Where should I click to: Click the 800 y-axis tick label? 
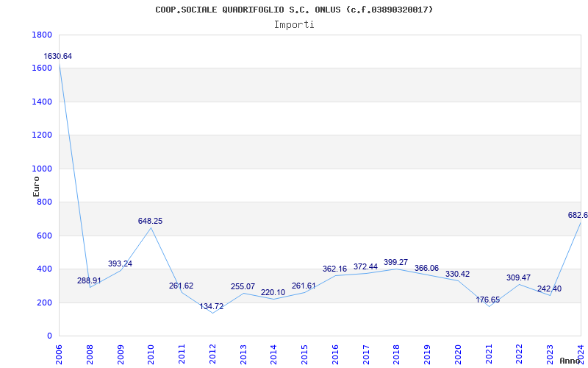[44, 202]
